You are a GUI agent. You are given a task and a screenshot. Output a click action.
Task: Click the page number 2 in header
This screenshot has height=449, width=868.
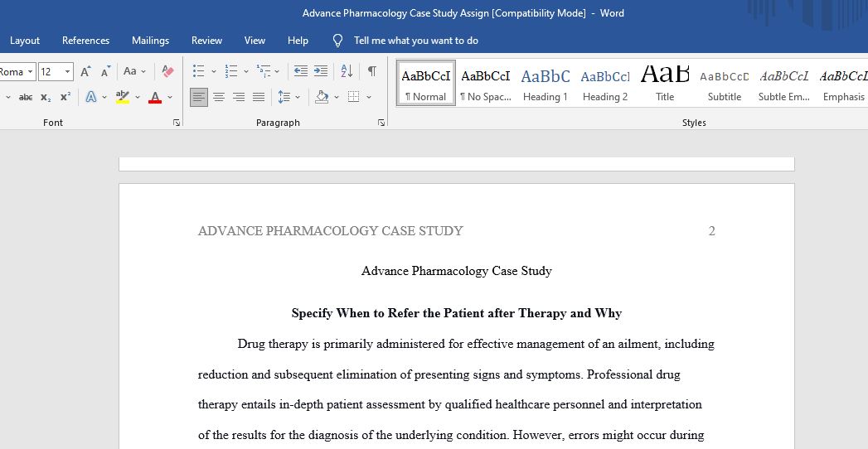point(712,231)
